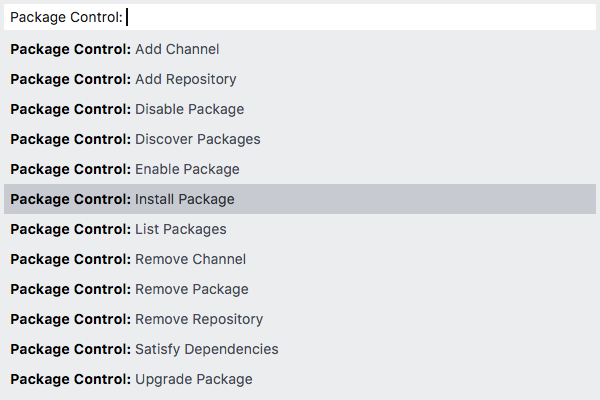600x400 pixels.
Task: Open Discover Packages from the palette
Action: tap(300, 139)
